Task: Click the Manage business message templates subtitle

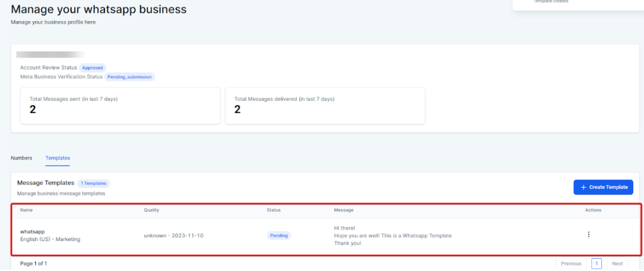Action: point(61,194)
